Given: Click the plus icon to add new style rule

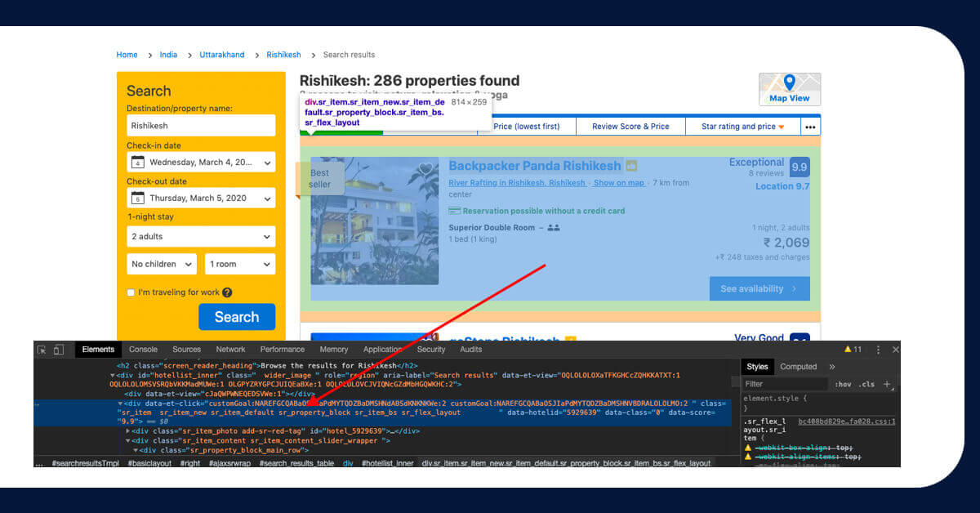Looking at the screenshot, I should click(888, 384).
